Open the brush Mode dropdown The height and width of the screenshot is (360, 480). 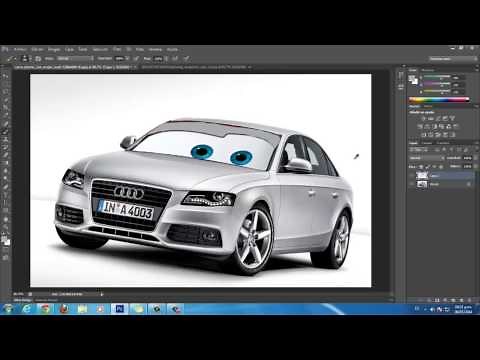75,58
